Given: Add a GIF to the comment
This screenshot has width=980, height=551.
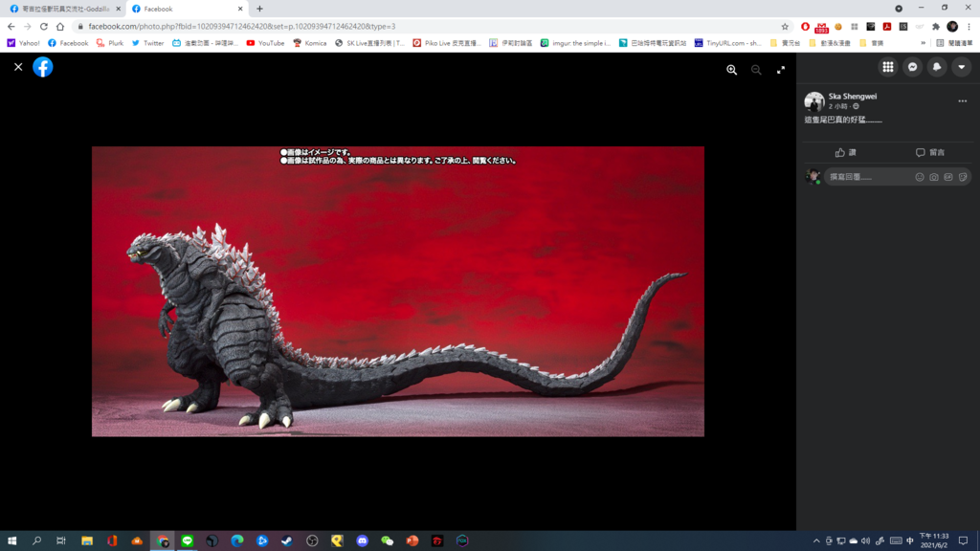Looking at the screenshot, I should click(x=948, y=177).
